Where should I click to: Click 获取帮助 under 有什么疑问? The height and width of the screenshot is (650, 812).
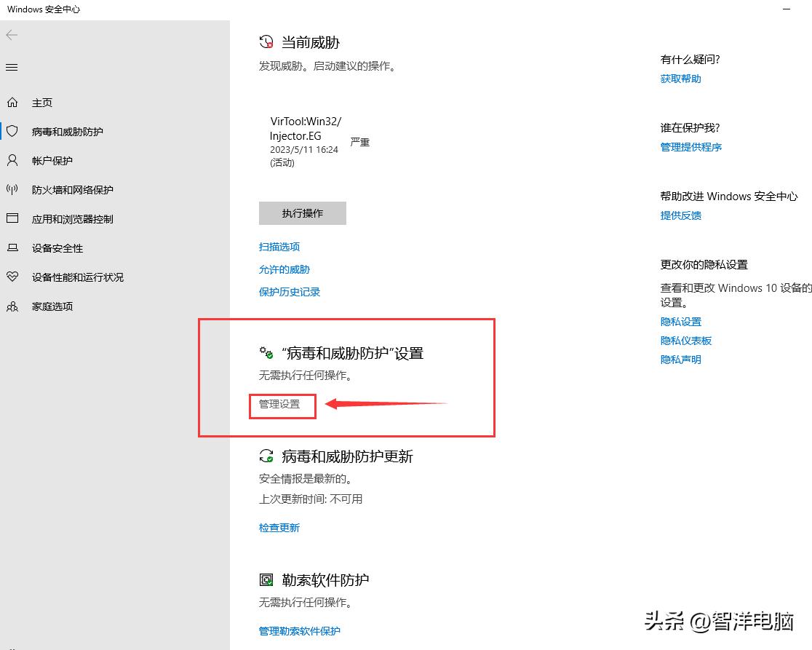tap(680, 78)
